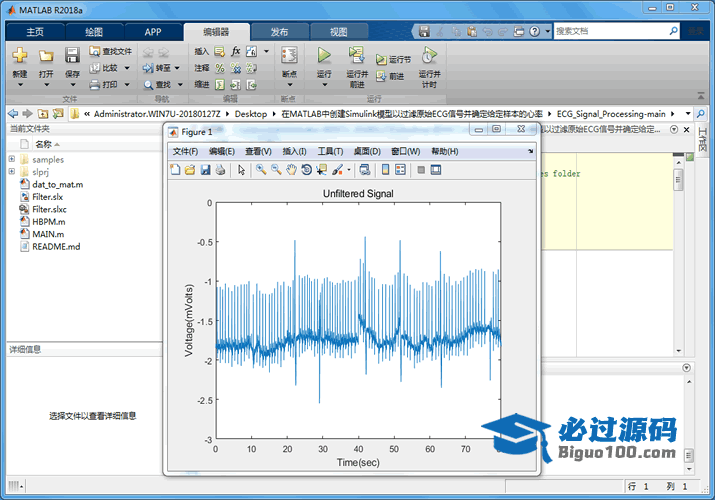715x500 pixels.
Task: Click the insert legend icon
Action: click(400, 170)
